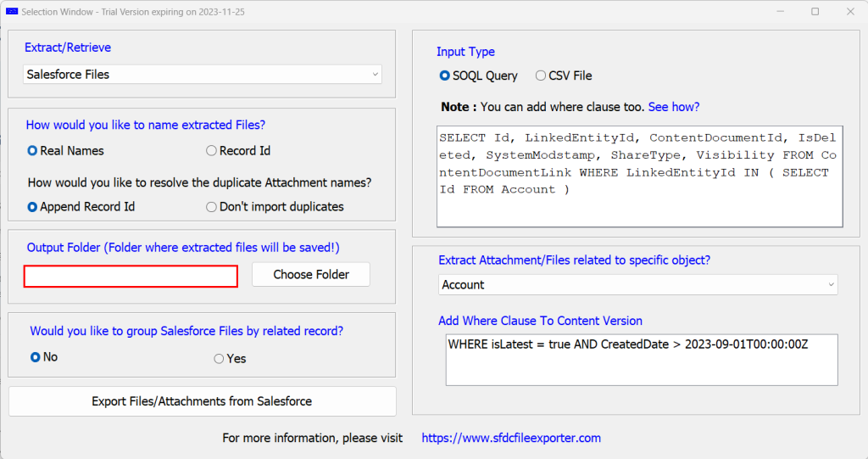Maximize the Selection Window
This screenshot has height=459, width=868.
tap(815, 12)
